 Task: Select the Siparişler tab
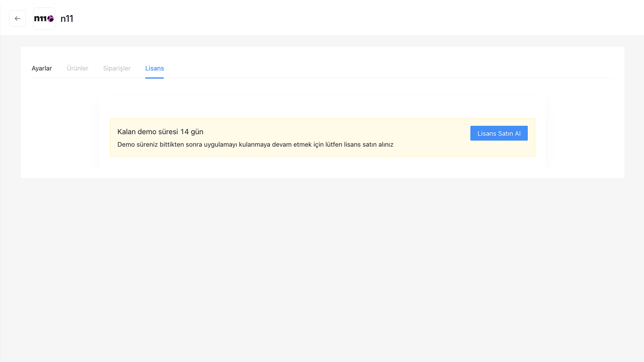pos(117,68)
